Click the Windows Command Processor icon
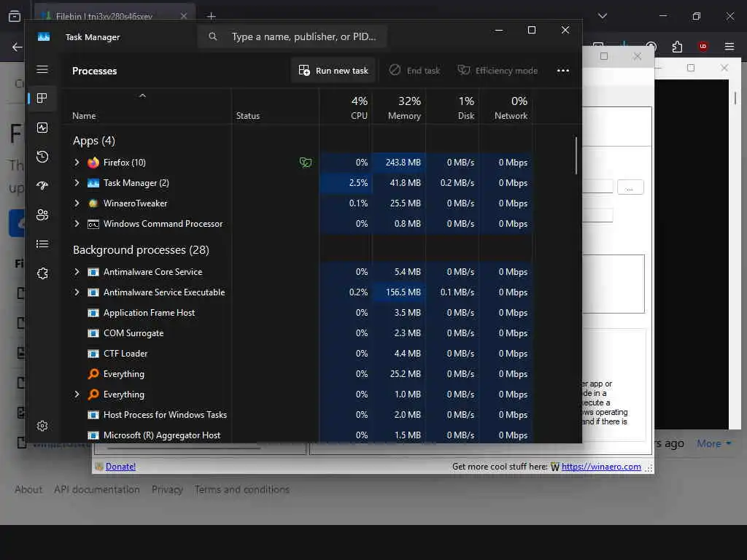Viewport: 747px width, 560px height. click(93, 224)
